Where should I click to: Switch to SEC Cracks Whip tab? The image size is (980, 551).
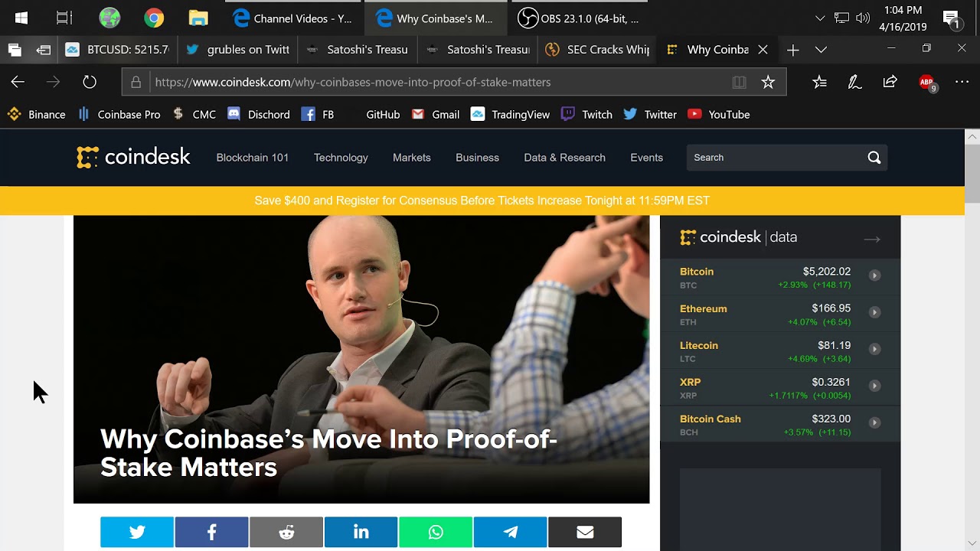click(x=598, y=50)
